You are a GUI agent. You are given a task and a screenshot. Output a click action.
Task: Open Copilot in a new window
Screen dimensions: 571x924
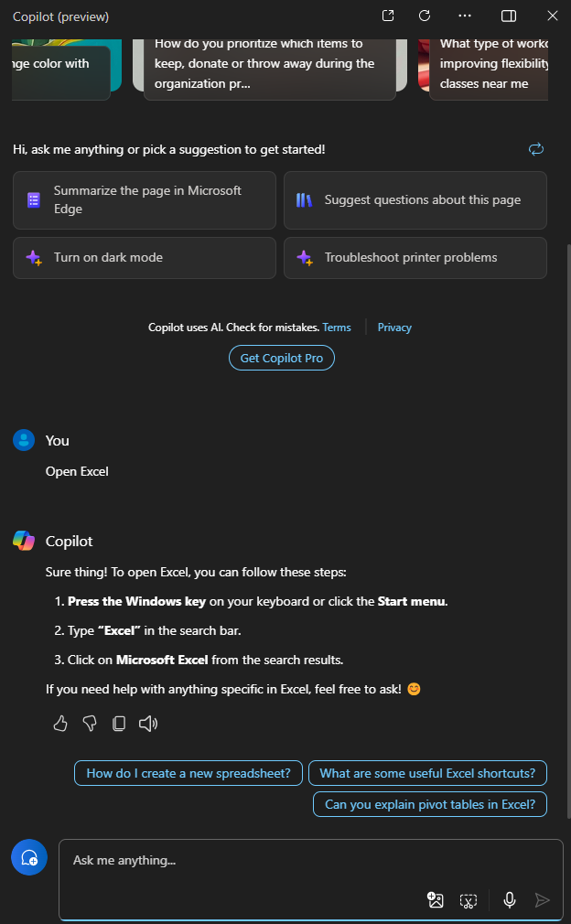[387, 16]
